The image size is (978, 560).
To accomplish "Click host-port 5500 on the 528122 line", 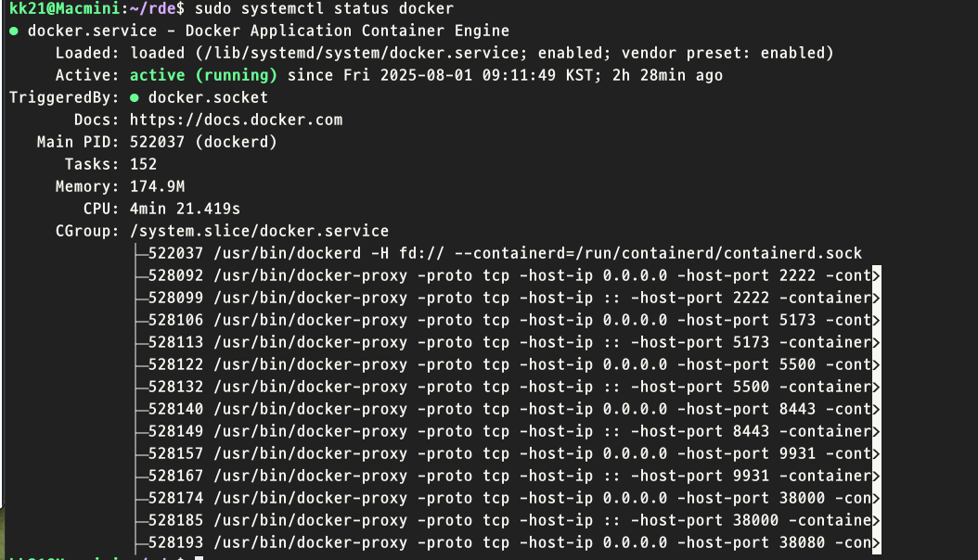I will point(797,364).
